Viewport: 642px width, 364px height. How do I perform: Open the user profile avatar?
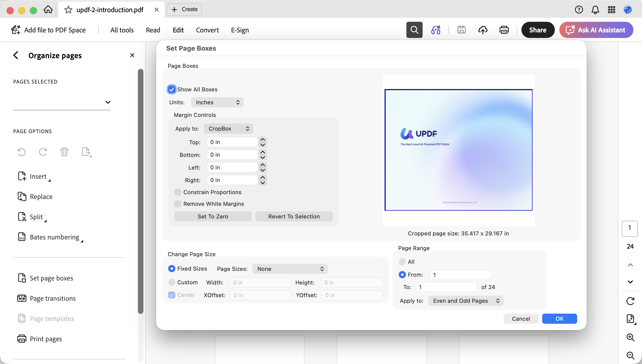(x=628, y=10)
